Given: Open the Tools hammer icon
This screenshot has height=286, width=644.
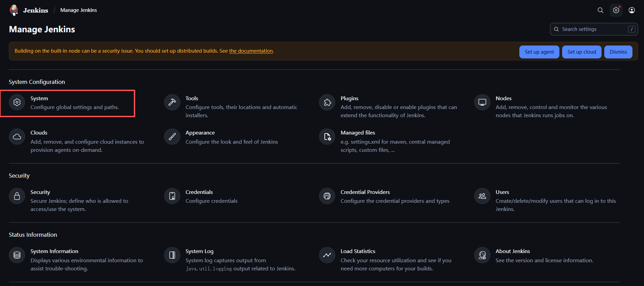Looking at the screenshot, I should (x=172, y=102).
